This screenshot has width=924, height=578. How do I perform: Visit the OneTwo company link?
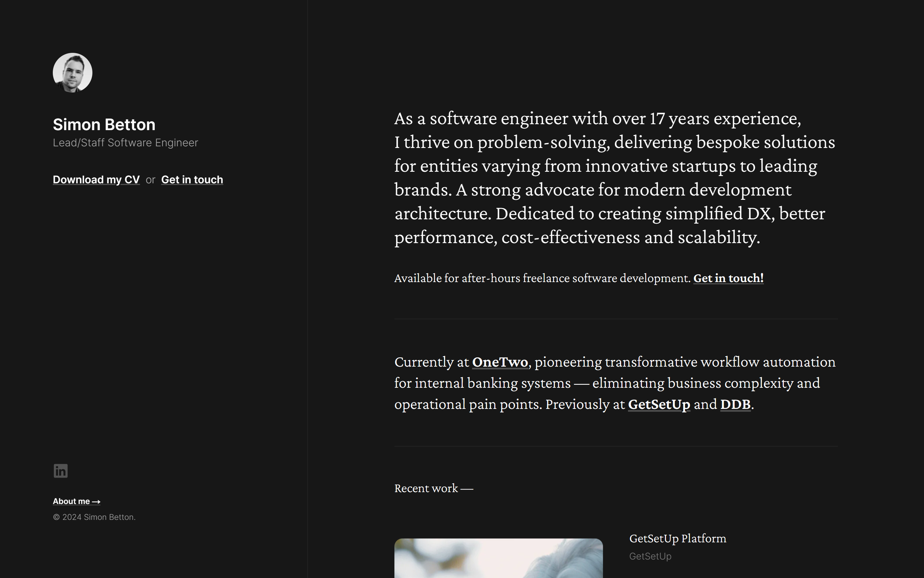(x=500, y=362)
